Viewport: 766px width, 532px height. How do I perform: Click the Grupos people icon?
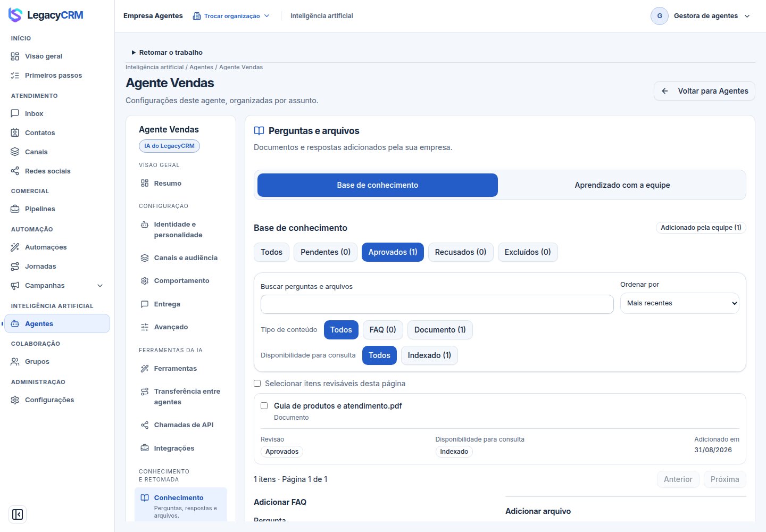15,361
